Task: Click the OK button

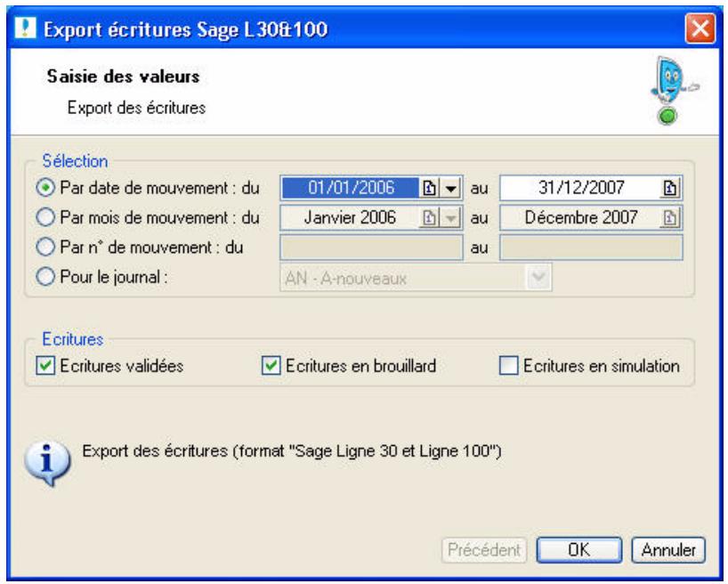Action: pyautogui.click(x=579, y=550)
